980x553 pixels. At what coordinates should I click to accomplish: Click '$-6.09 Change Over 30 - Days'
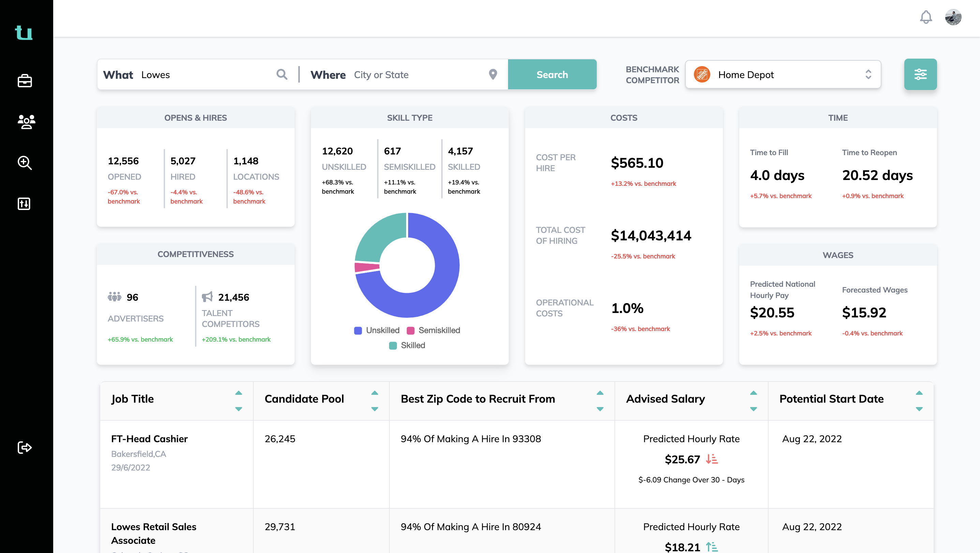click(691, 480)
